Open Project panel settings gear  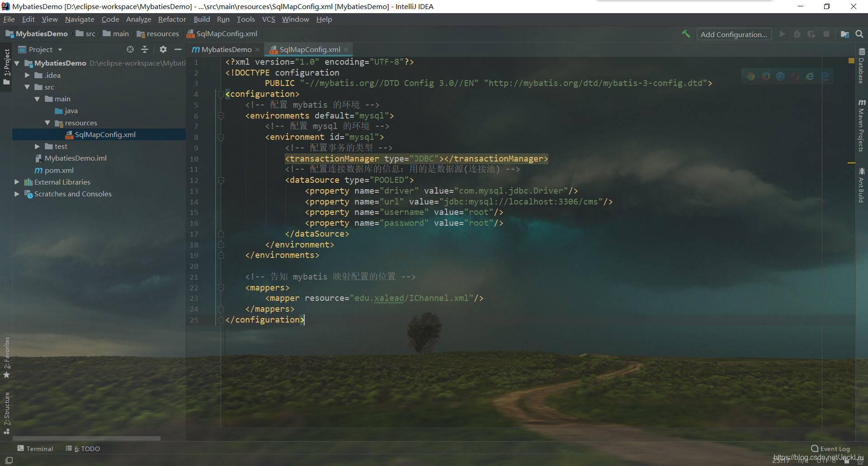pos(163,49)
